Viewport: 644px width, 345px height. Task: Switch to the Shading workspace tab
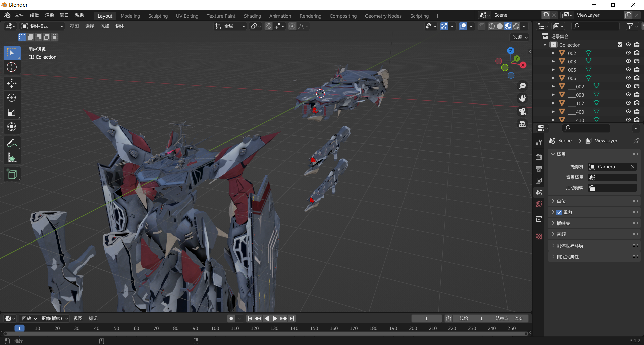[x=252, y=16]
